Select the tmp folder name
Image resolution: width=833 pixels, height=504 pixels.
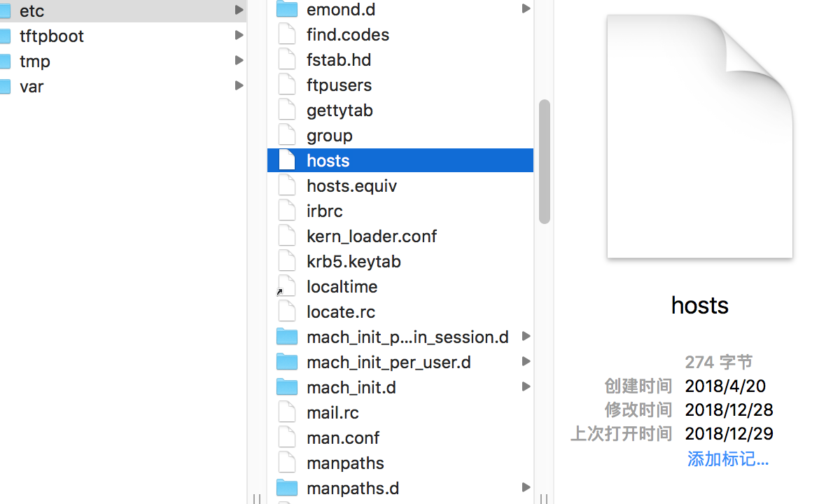(34, 62)
